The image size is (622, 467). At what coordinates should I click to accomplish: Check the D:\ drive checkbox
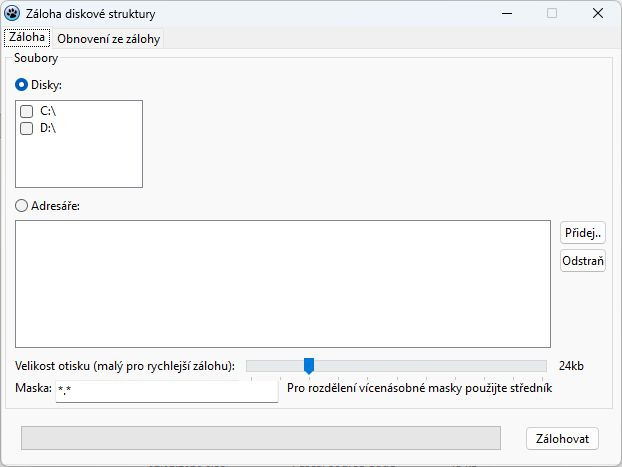(27, 128)
